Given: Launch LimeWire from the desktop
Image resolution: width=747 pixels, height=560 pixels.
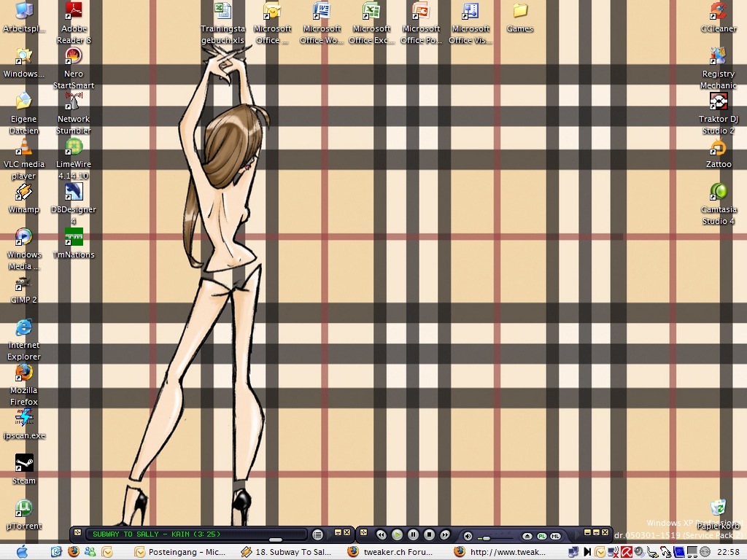Looking at the screenshot, I should click(x=74, y=147).
